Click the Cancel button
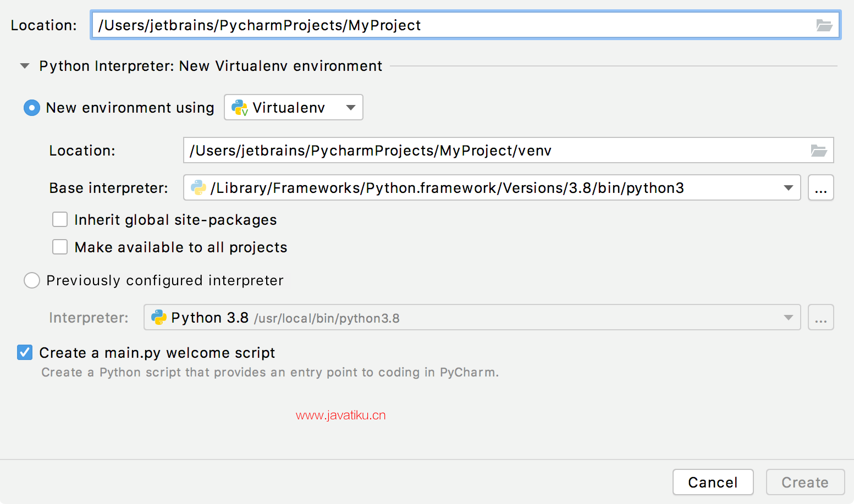The height and width of the screenshot is (504, 854). tap(713, 482)
